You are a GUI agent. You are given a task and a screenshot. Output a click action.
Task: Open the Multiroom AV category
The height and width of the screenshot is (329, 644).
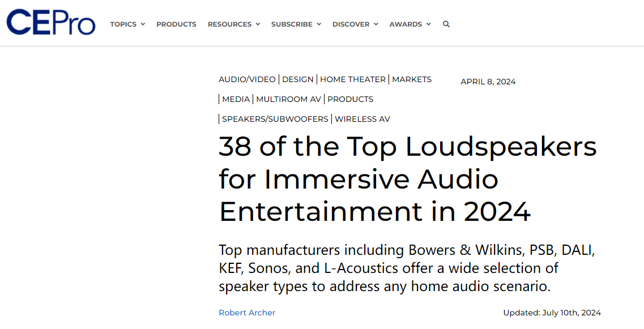click(x=288, y=99)
